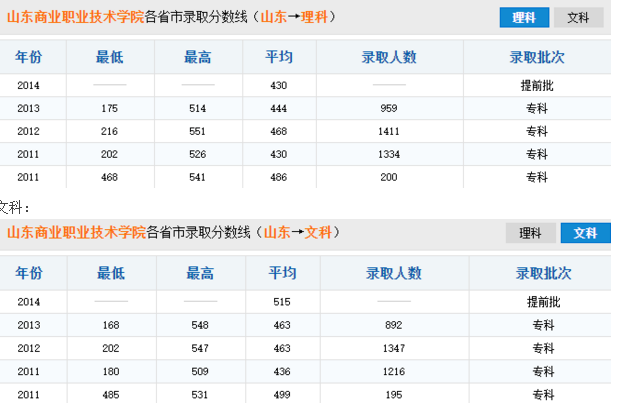Screen dimensions: 619x414
Task: Select highest score 551
Action: [197, 131]
